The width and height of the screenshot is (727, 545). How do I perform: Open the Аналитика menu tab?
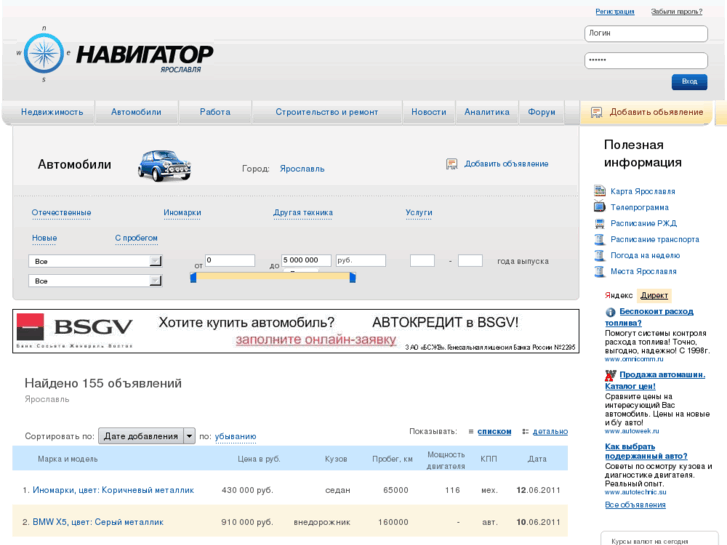point(487,112)
